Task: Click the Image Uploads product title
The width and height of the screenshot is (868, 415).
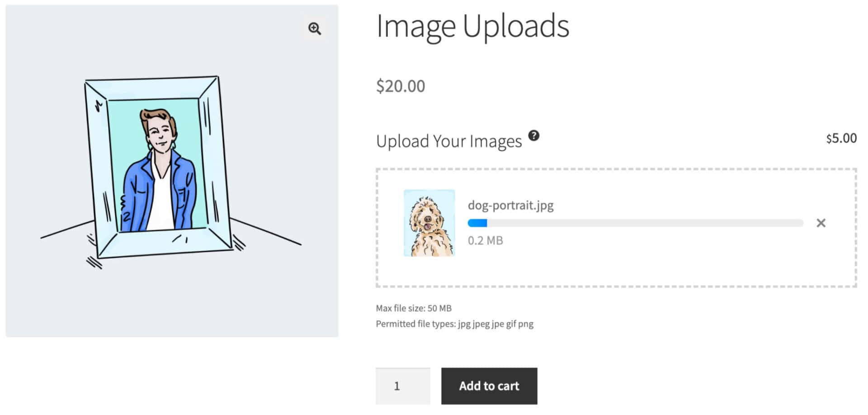Action: (472, 26)
